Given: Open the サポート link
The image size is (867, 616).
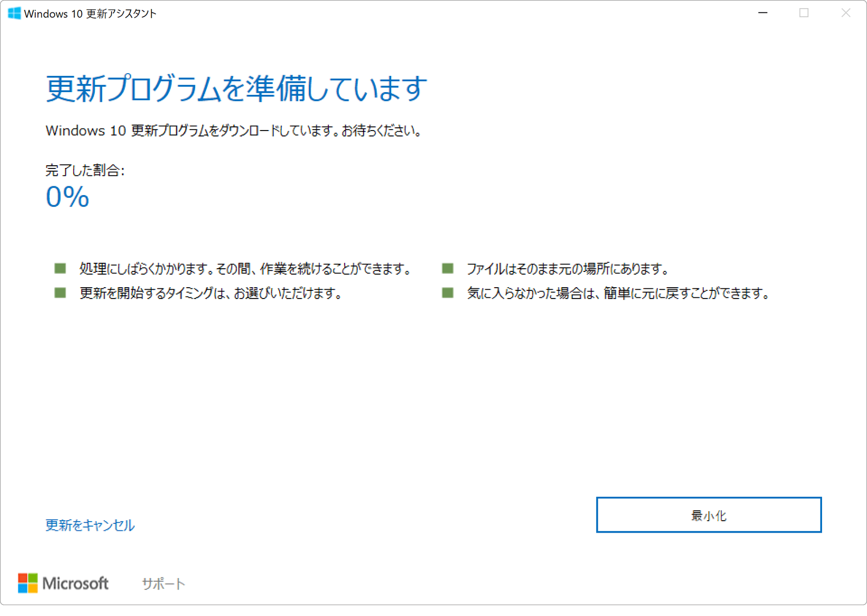Looking at the screenshot, I should pyautogui.click(x=164, y=583).
